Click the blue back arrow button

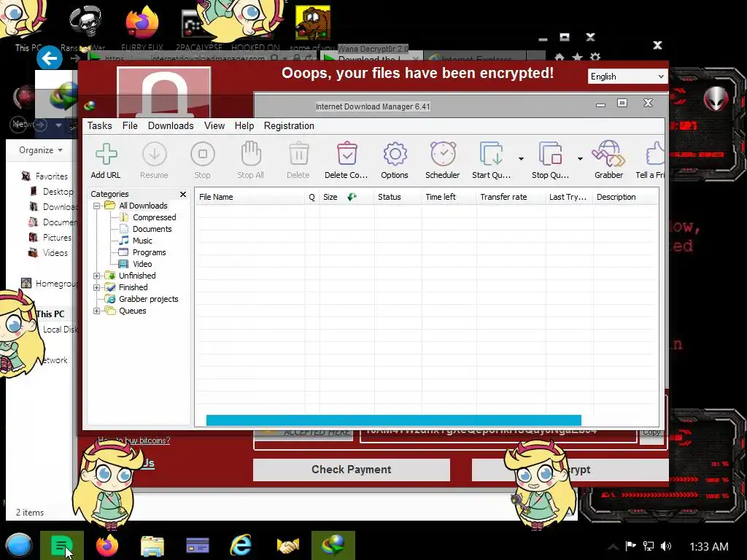tap(49, 58)
